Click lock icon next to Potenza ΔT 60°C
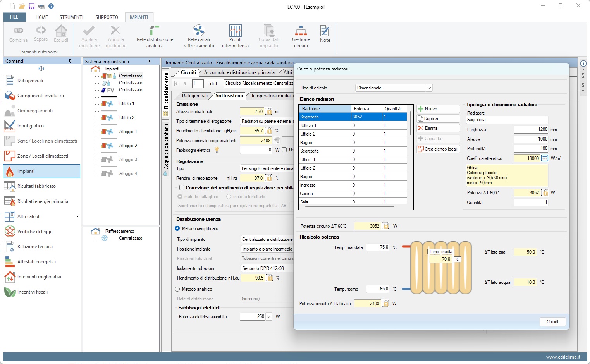590x364 pixels. (x=545, y=192)
